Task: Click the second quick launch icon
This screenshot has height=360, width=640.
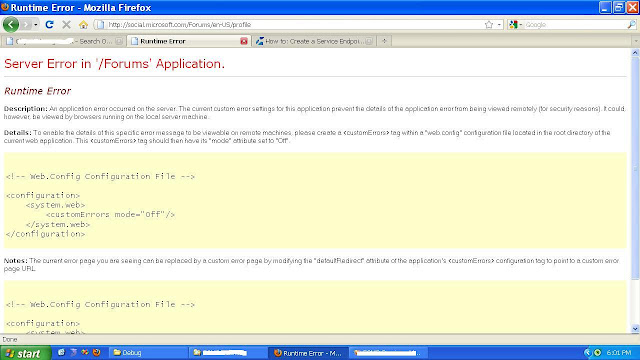Action: coord(73,352)
